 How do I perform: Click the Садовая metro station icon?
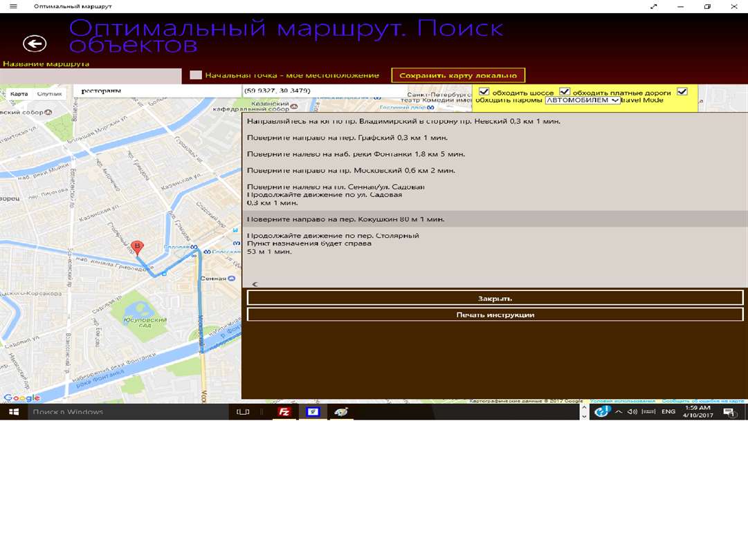[x=194, y=247]
